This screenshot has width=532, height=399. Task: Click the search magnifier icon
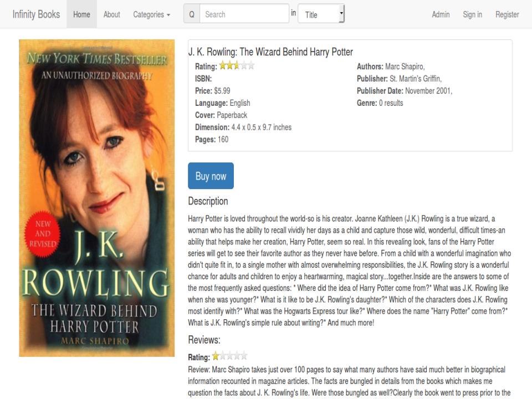(x=192, y=14)
